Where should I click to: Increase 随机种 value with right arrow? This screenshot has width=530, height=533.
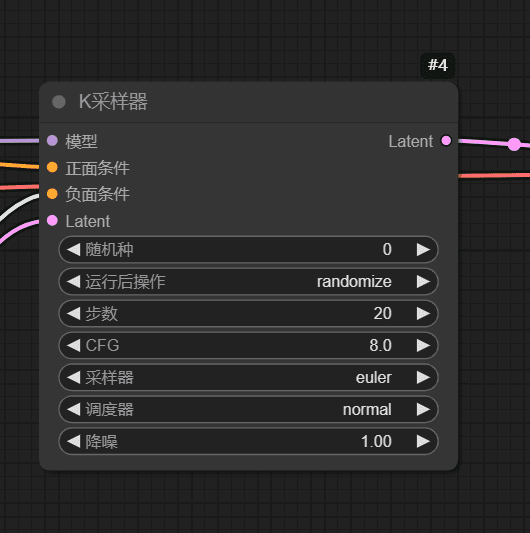(423, 250)
